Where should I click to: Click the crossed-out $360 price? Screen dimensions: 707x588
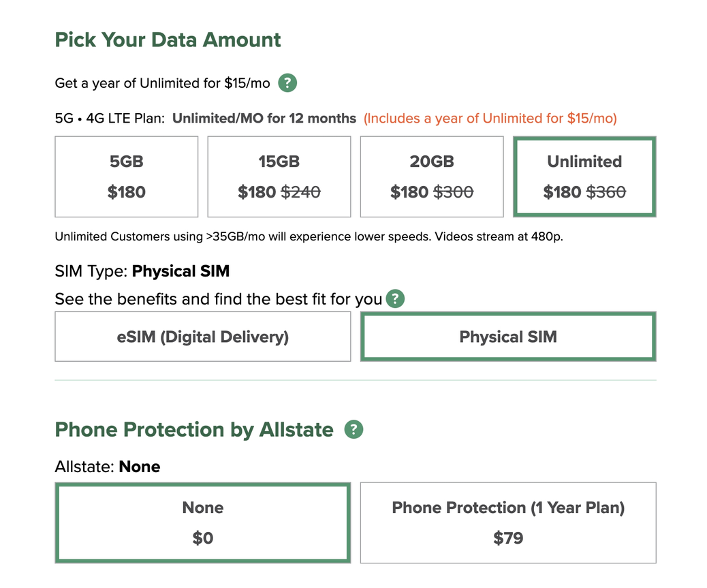coord(606,193)
